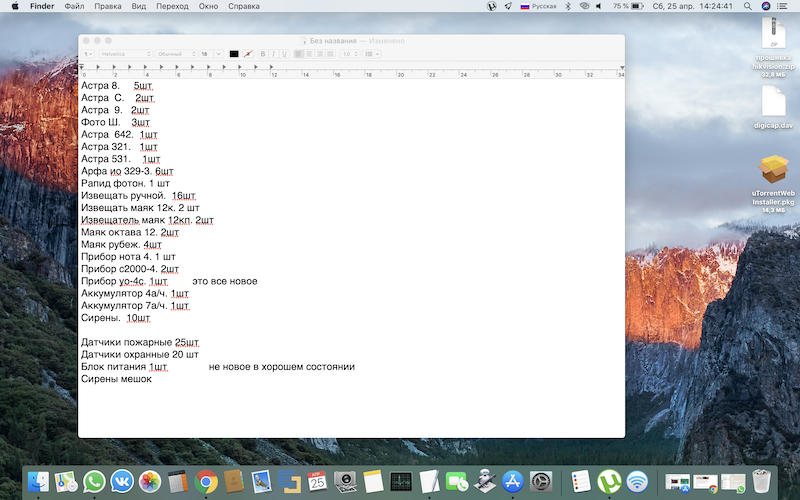Open the Photos app in Dock
The width and height of the screenshot is (800, 500).
click(150, 482)
